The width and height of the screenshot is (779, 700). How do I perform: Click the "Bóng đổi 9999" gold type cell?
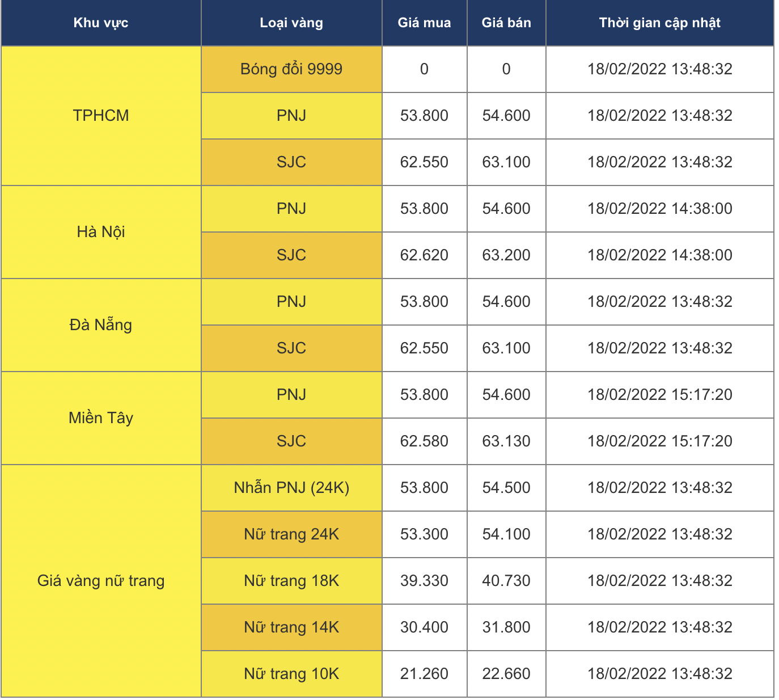point(291,69)
